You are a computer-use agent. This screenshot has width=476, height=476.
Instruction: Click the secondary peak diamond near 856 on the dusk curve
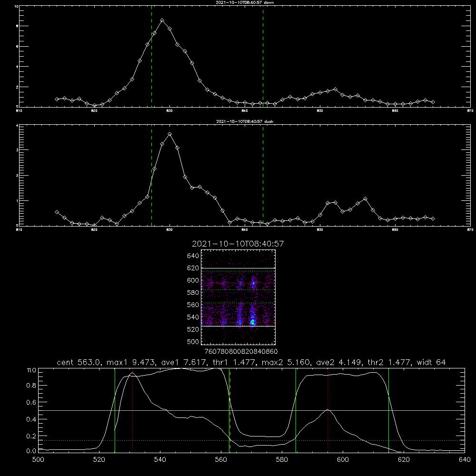(x=365, y=199)
